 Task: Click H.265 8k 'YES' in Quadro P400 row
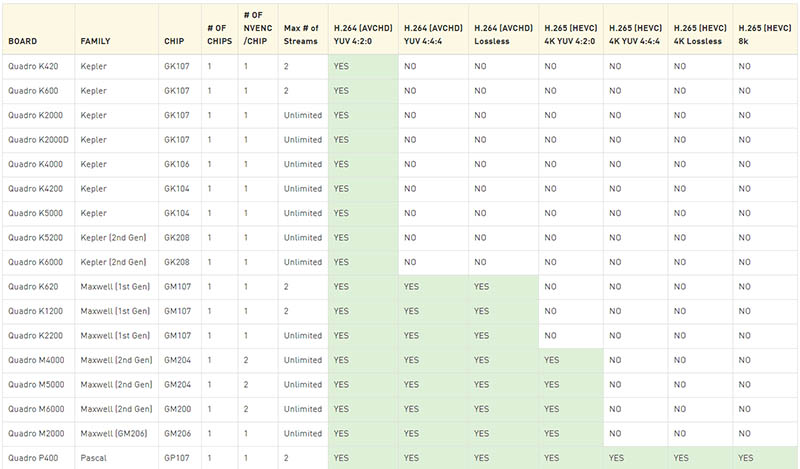(746, 458)
